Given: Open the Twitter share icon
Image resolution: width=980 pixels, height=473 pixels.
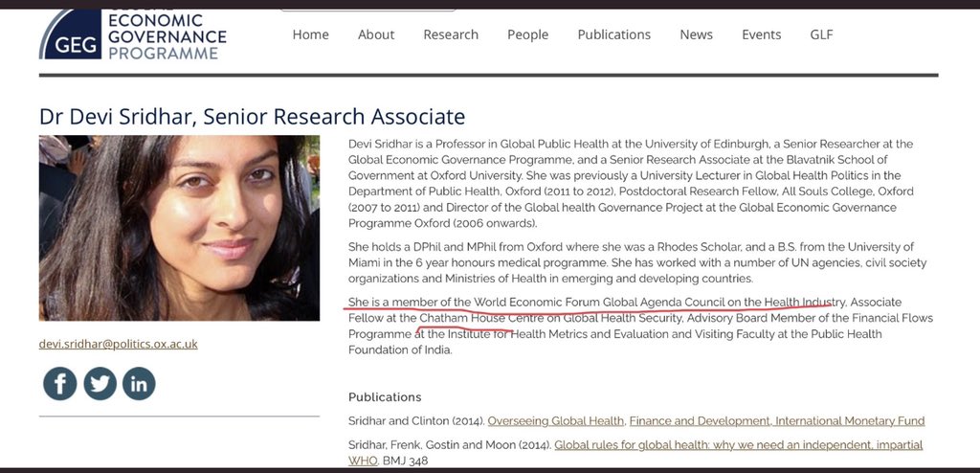Looking at the screenshot, I should [x=100, y=384].
